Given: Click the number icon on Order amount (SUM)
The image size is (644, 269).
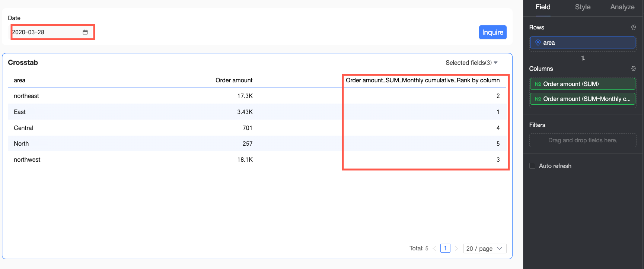Looking at the screenshot, I should [x=538, y=84].
